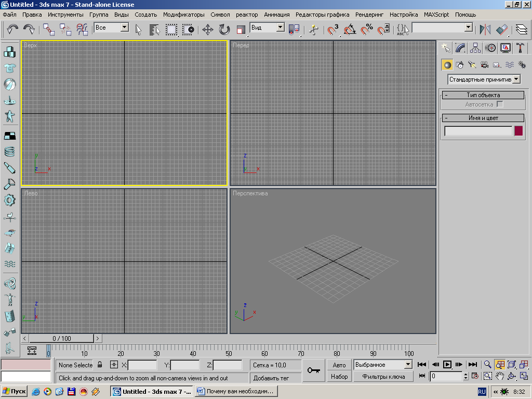Click the Use Pivot Point Center icon
Image resolution: width=532 pixels, height=399 pixels.
[x=294, y=29]
